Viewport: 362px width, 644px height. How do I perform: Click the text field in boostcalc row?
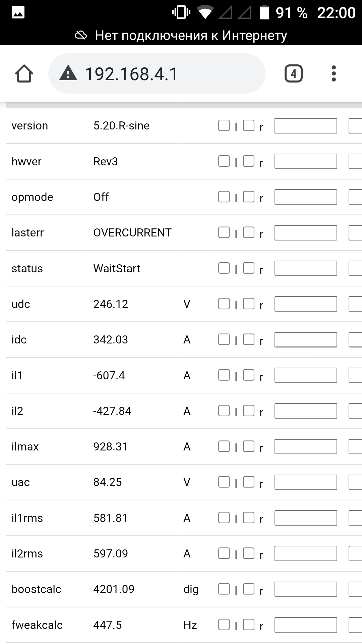coord(306,589)
